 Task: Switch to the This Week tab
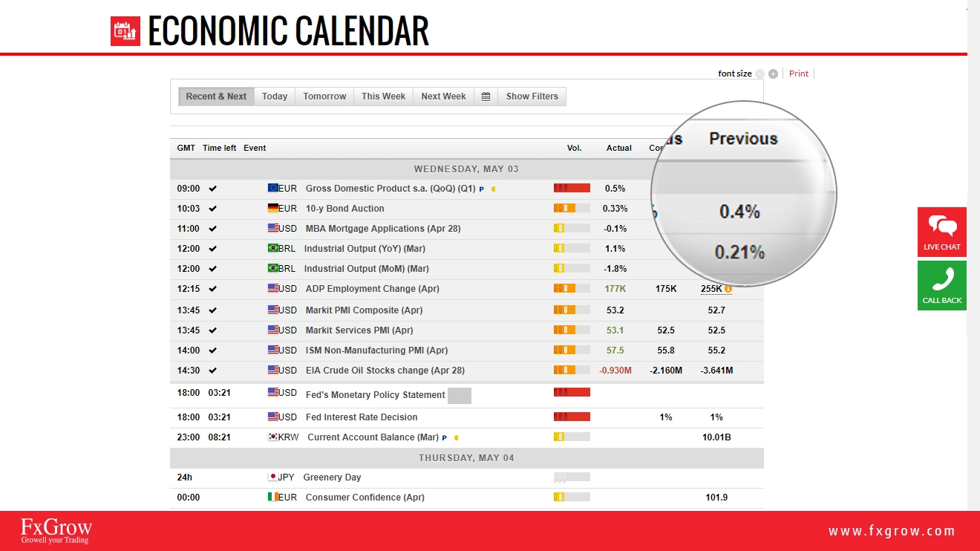pos(383,97)
